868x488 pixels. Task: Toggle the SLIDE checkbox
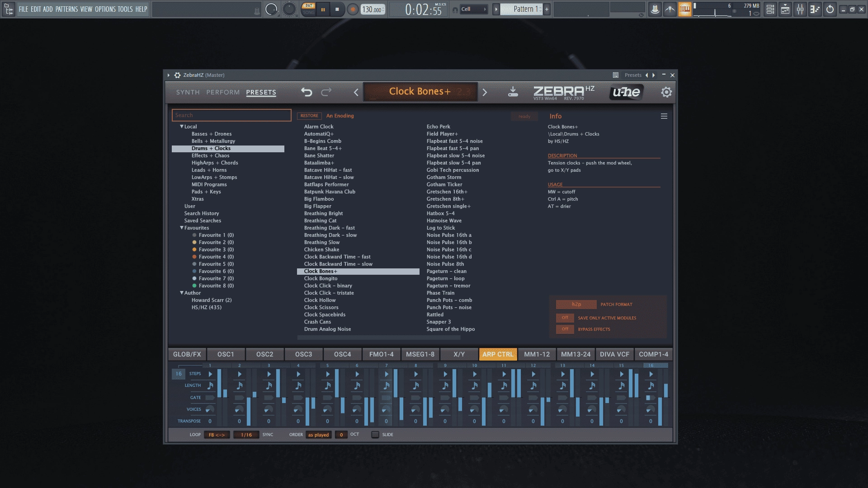pos(375,435)
